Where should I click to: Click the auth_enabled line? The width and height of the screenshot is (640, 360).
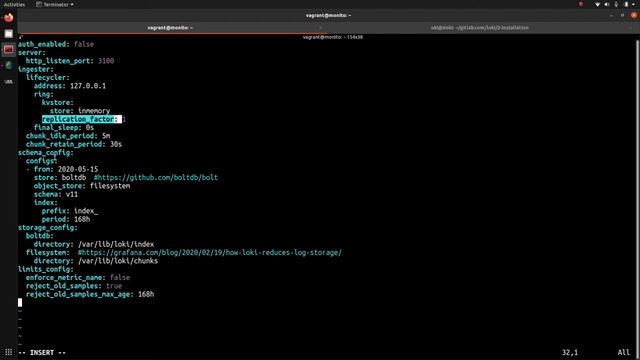(56, 44)
